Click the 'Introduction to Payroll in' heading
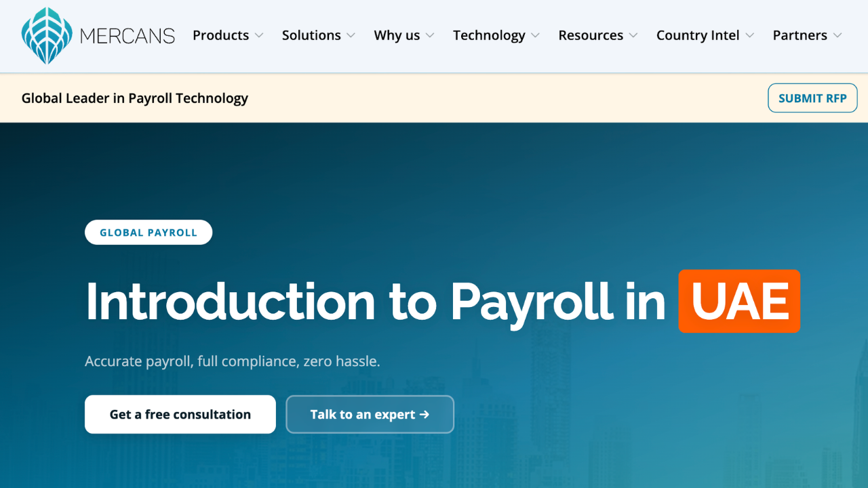The image size is (868, 488). click(376, 302)
